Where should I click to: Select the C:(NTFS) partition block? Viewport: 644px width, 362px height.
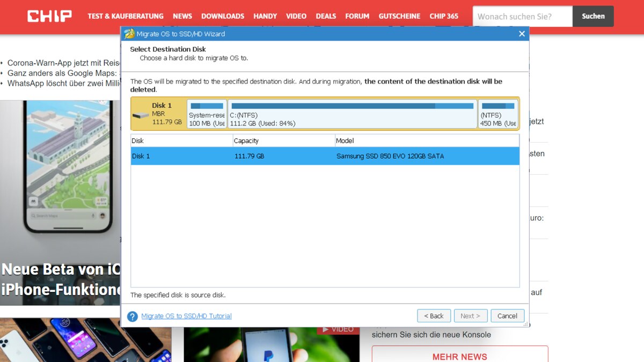352,114
